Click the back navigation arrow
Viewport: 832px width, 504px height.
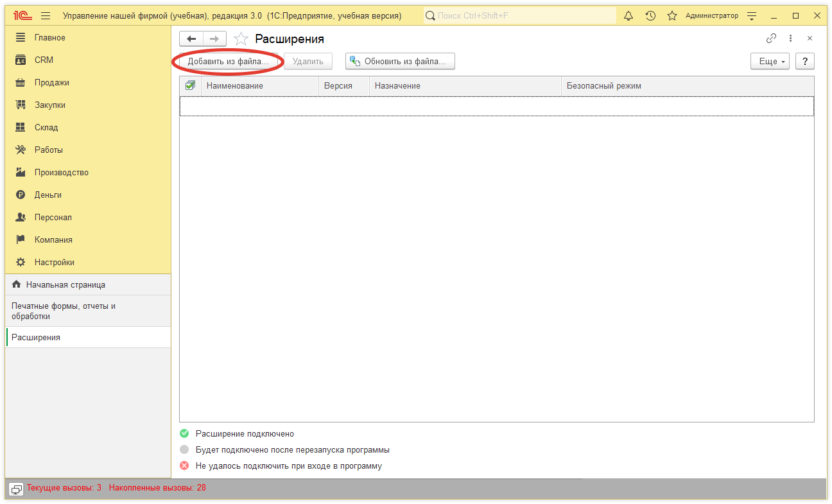(191, 39)
